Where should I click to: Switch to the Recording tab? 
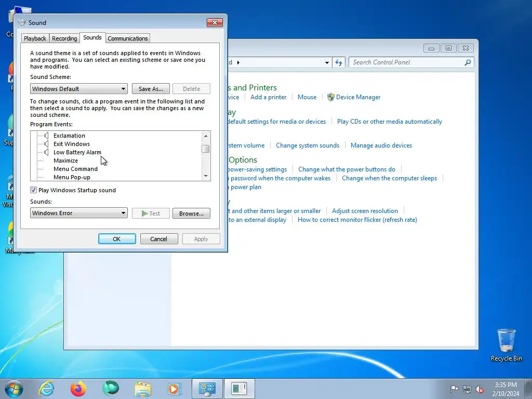pos(64,38)
